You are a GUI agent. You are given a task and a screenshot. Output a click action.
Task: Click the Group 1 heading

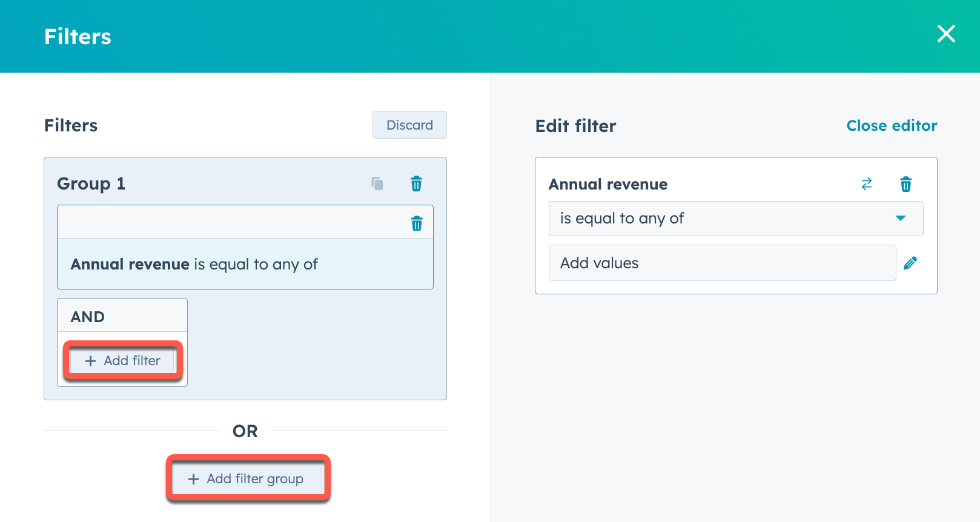[x=91, y=183]
